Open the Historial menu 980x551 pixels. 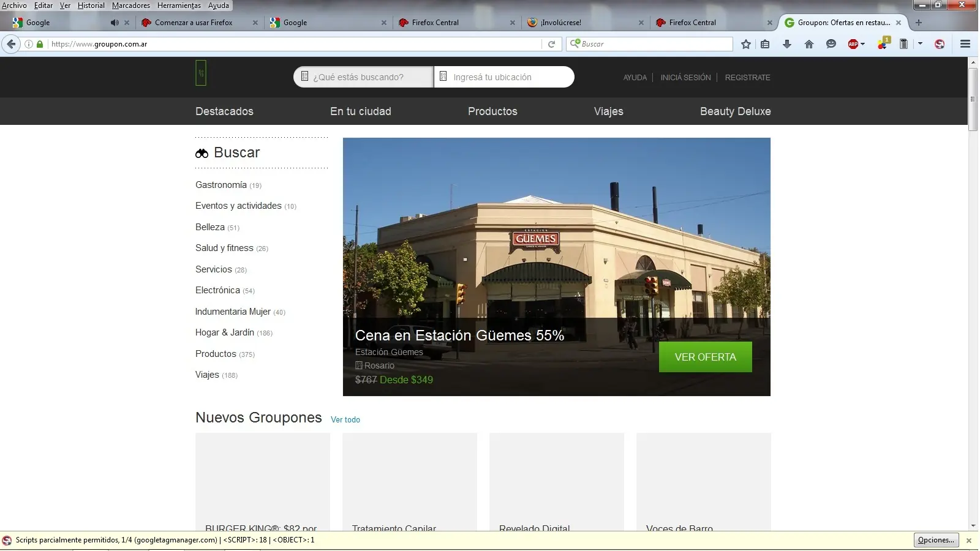(91, 6)
